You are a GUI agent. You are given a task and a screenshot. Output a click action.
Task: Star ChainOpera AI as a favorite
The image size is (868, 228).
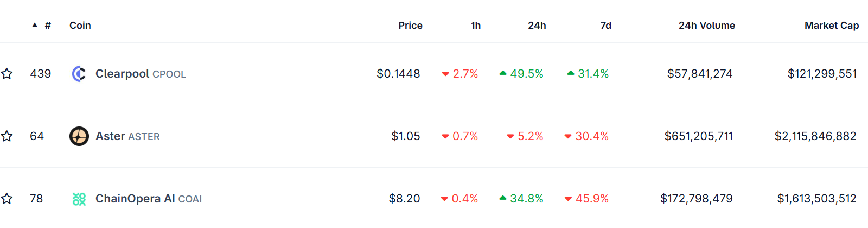tap(7, 199)
